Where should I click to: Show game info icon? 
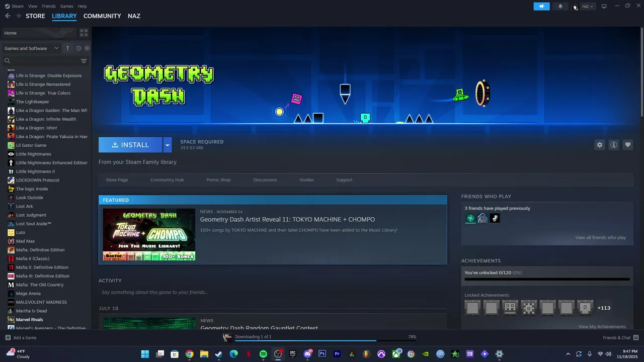click(x=613, y=145)
